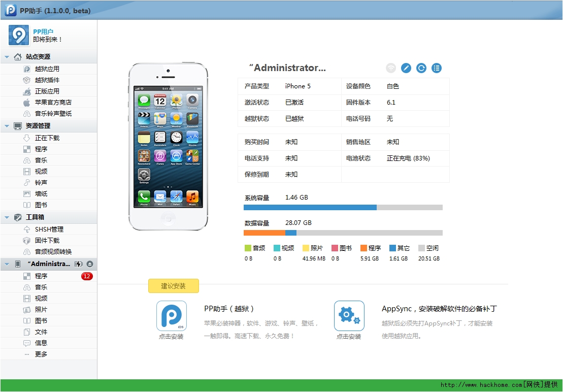Open 图书 under 资源管理
The height and width of the screenshot is (392, 563).
pyautogui.click(x=48, y=205)
